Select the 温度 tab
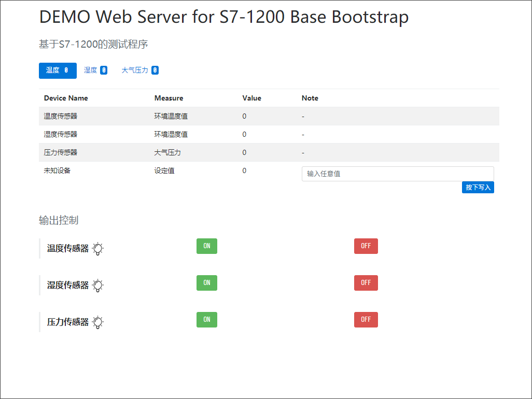The height and width of the screenshot is (399, 532). 58,70
